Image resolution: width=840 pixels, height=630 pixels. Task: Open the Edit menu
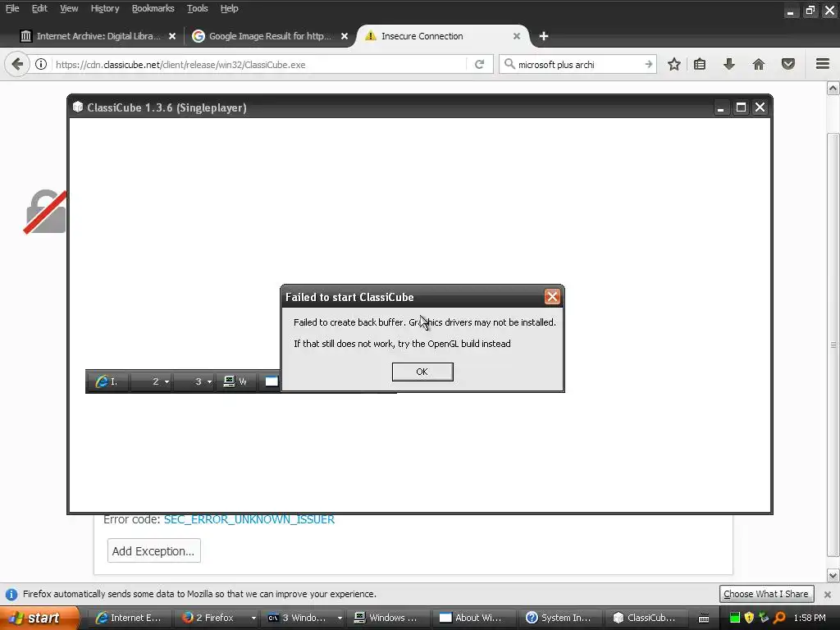pos(39,8)
